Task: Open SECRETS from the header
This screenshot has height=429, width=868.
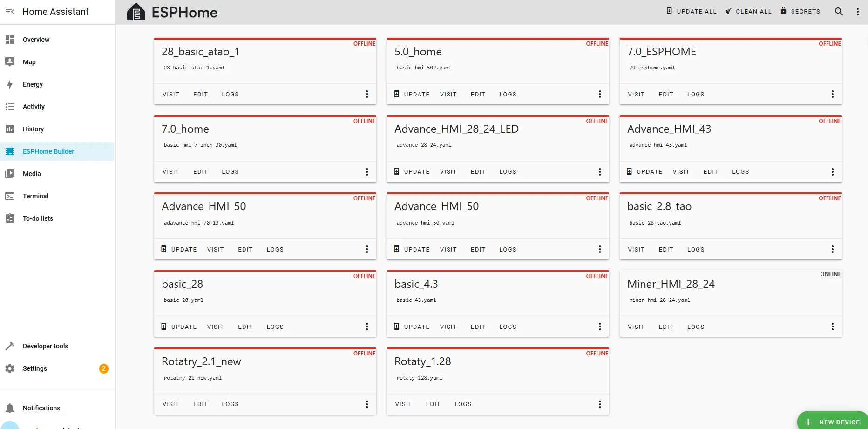Action: (x=800, y=11)
